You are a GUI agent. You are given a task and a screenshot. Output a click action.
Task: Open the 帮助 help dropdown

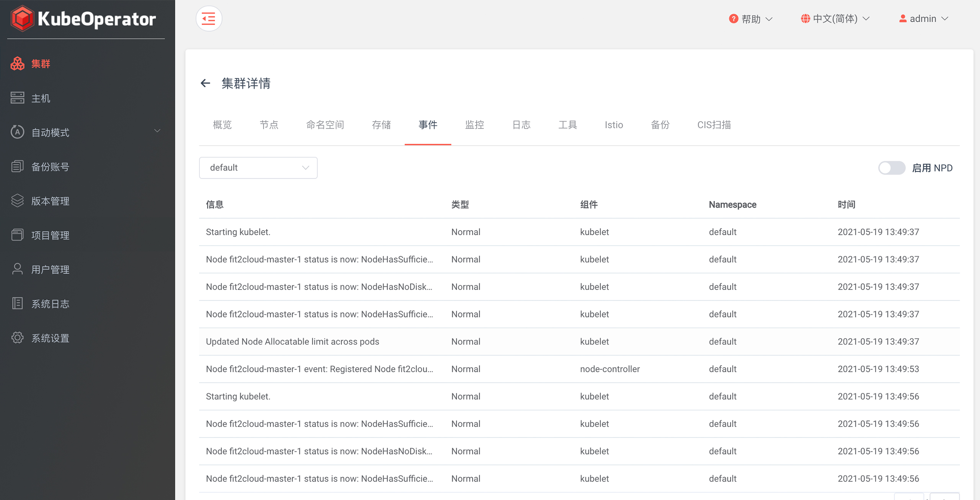pyautogui.click(x=751, y=18)
